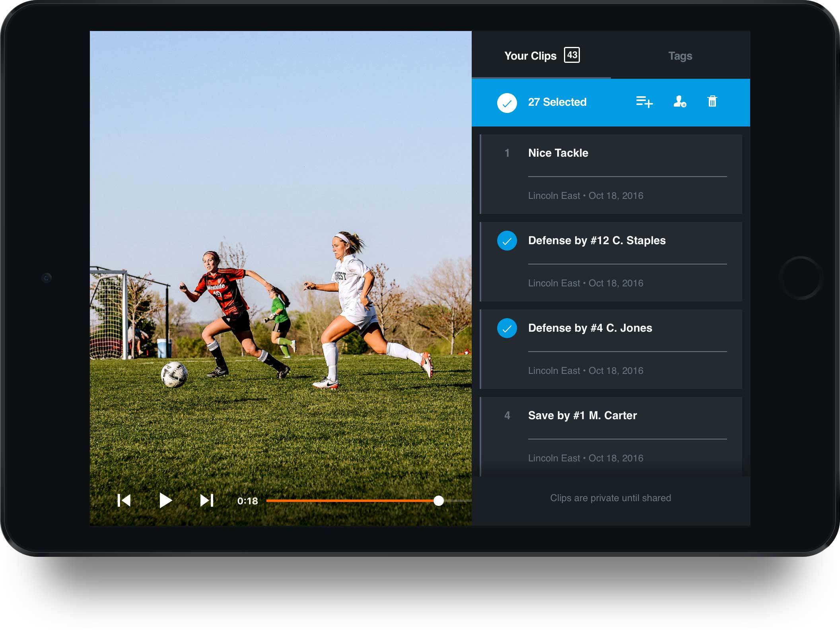840x630 pixels.
Task: Switch to the Tags tab
Action: (680, 56)
